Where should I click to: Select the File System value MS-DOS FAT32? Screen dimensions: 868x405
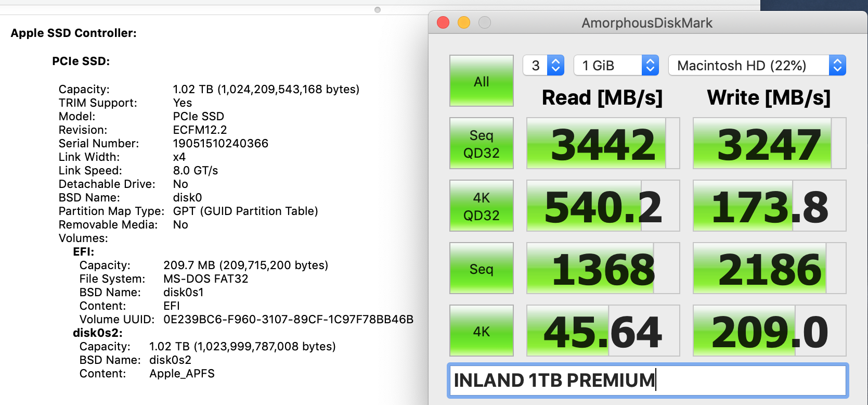(206, 279)
